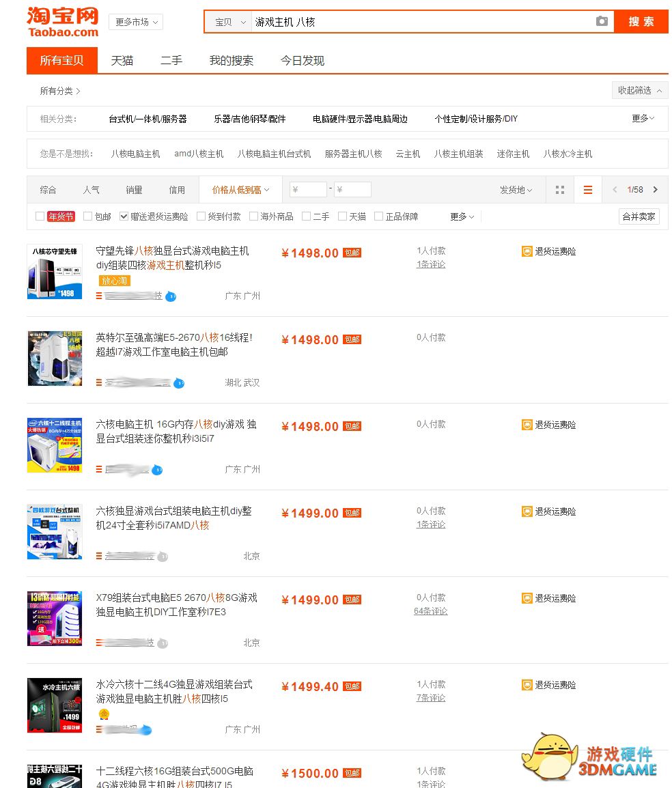Screen dimensions: 672x788
Task: Open thumbnail of 守望先锋八核 listing
Action: [55, 271]
